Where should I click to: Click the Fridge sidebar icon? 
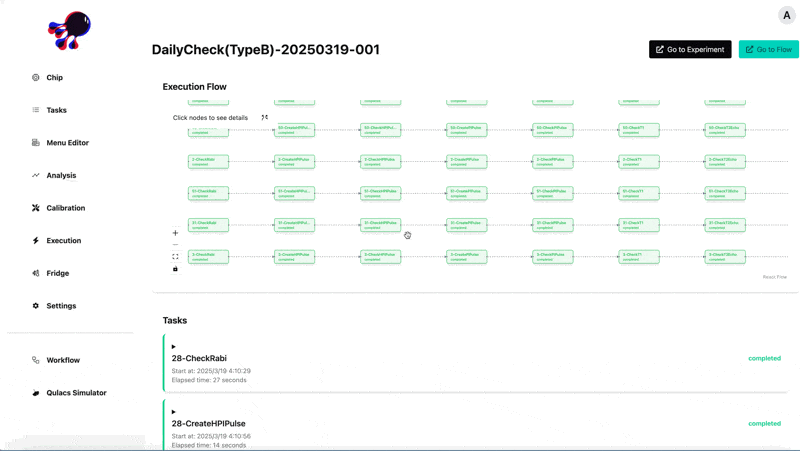tap(36, 273)
